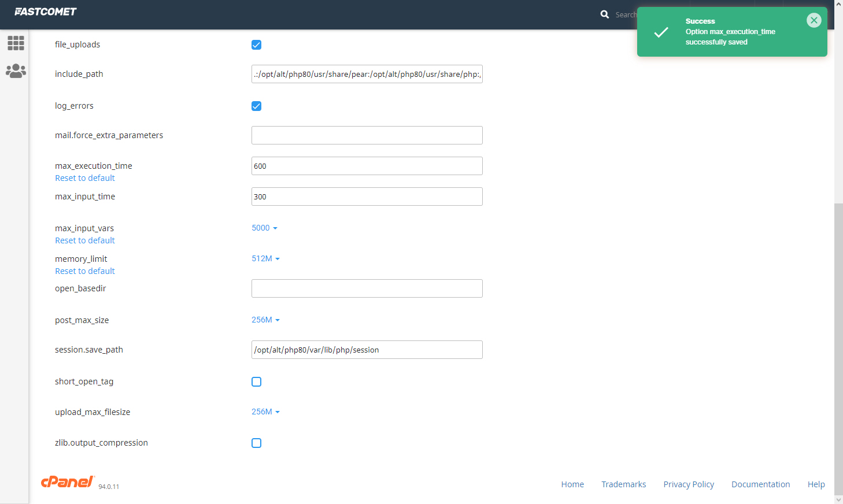Uncheck the file_uploads checkbox

(257, 45)
